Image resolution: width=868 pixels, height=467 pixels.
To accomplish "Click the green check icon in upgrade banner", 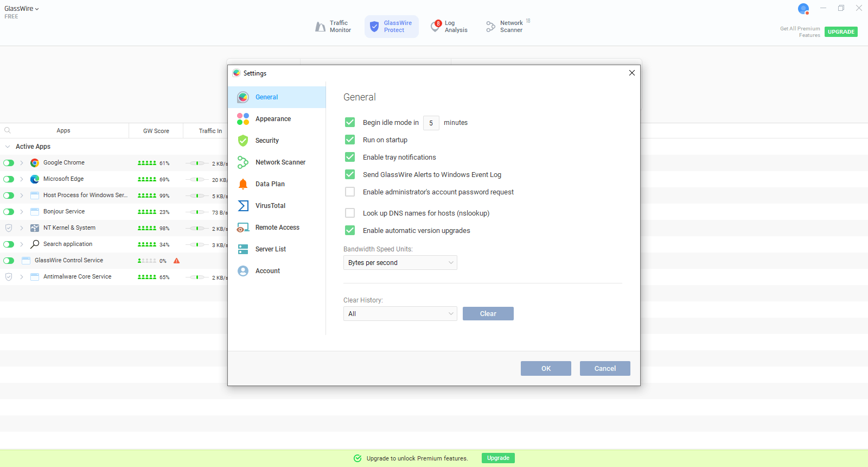I will pos(358,458).
